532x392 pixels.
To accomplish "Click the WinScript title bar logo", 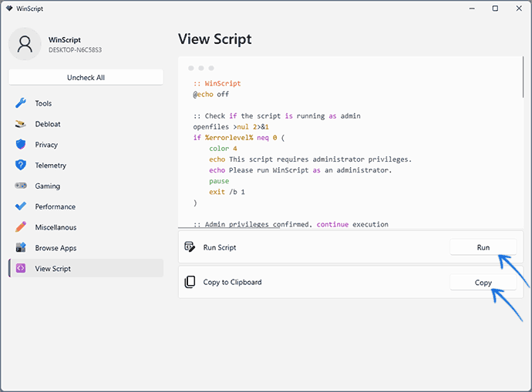I will (x=9, y=8).
